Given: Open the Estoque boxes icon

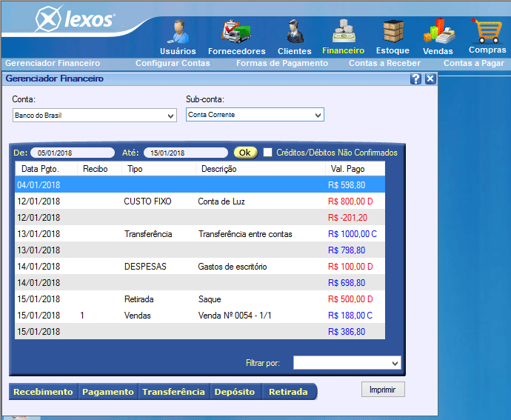Looking at the screenshot, I should coord(393,31).
